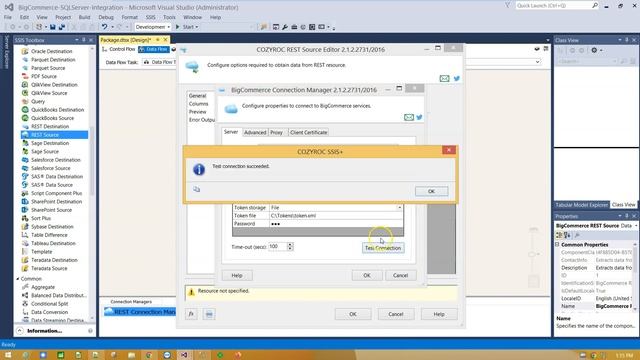This screenshot has width=640, height=360.
Task: Select the REST Connection Manager item
Action: (140, 312)
